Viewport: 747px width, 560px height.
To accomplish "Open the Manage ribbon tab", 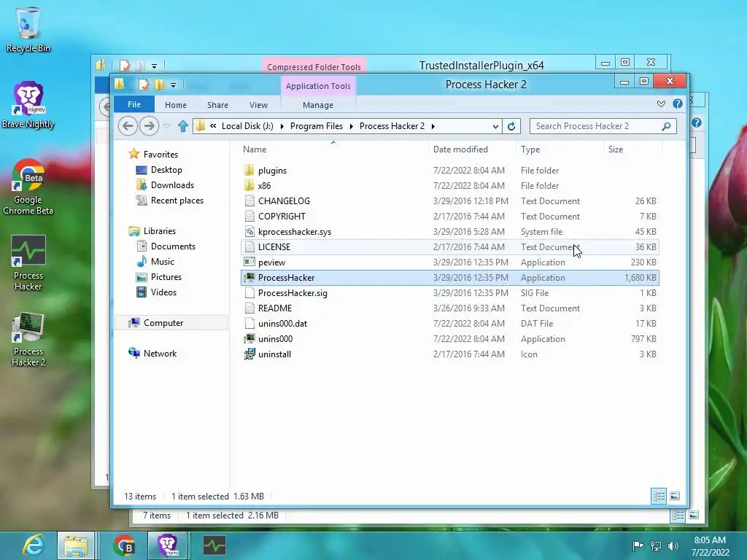I will pos(318,105).
